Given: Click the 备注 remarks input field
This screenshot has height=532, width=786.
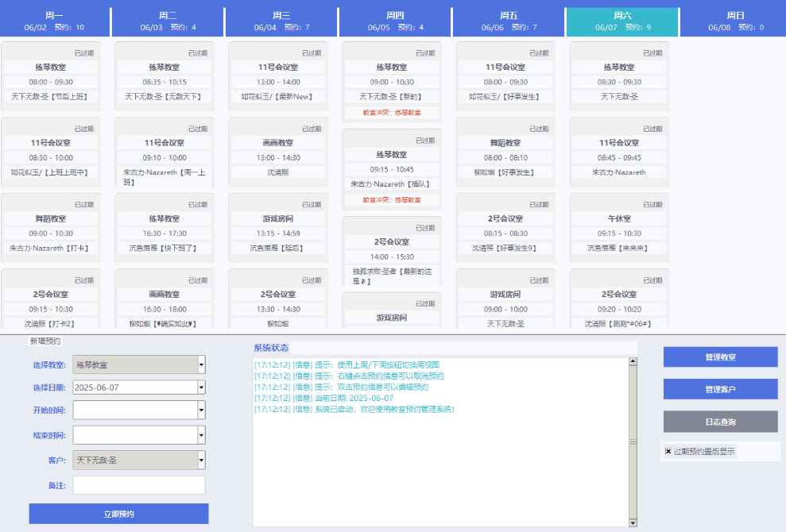Looking at the screenshot, I should tap(139, 484).
